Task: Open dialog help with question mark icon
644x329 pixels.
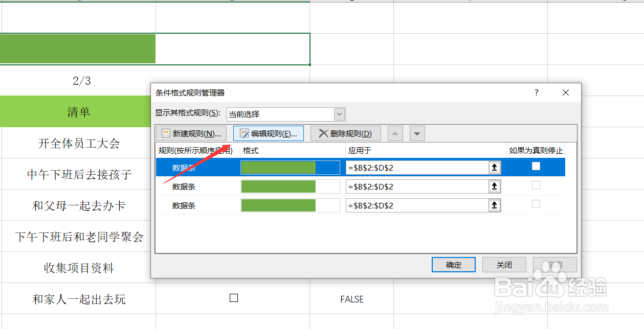Action: (536, 92)
